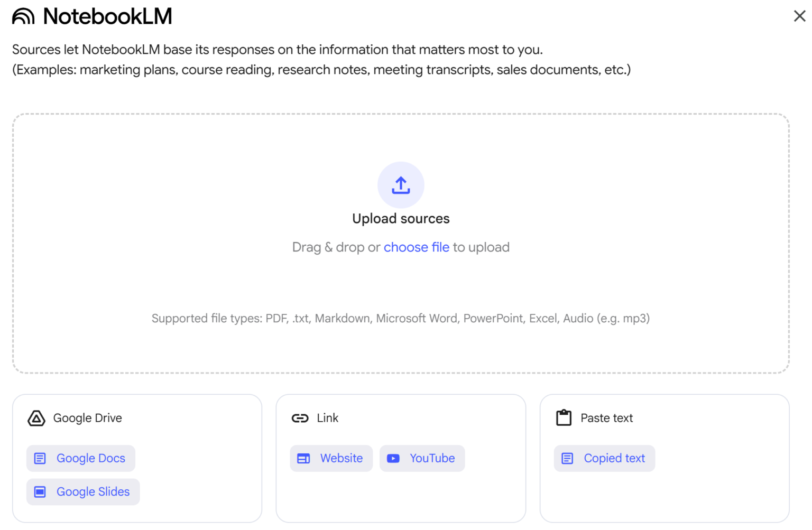Click the upload arrow icon

(x=400, y=185)
